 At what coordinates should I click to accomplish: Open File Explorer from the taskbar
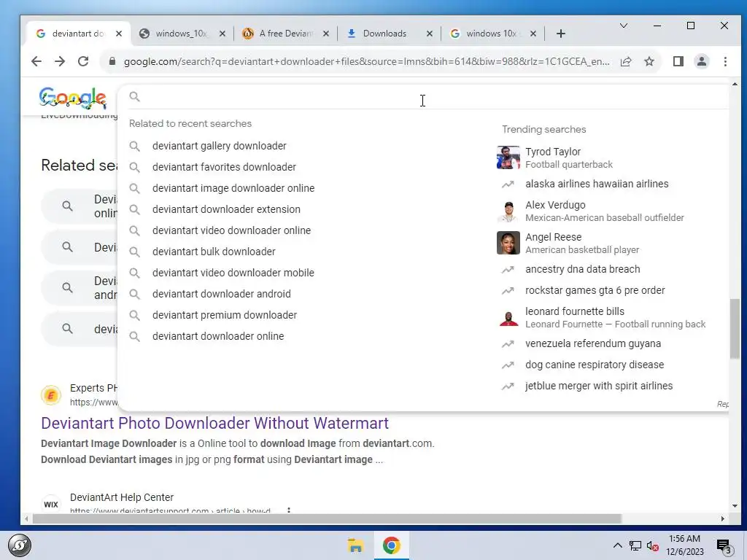[x=355, y=545]
